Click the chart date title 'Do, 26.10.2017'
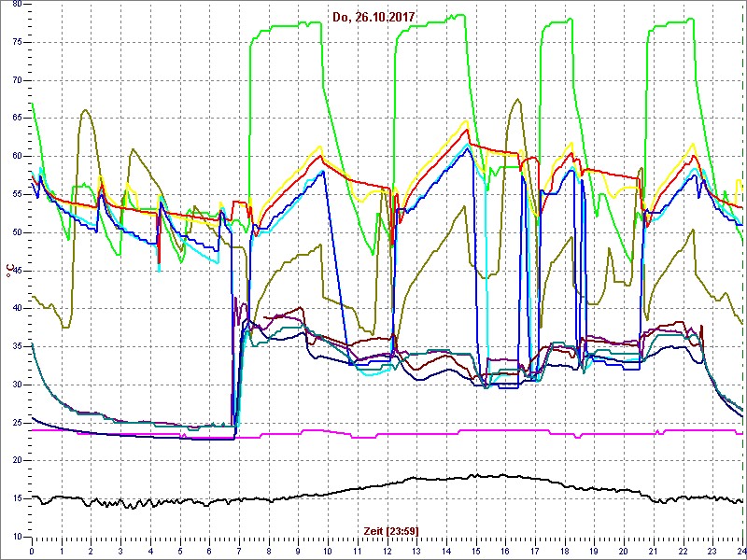The width and height of the screenshot is (747, 560). tap(374, 17)
